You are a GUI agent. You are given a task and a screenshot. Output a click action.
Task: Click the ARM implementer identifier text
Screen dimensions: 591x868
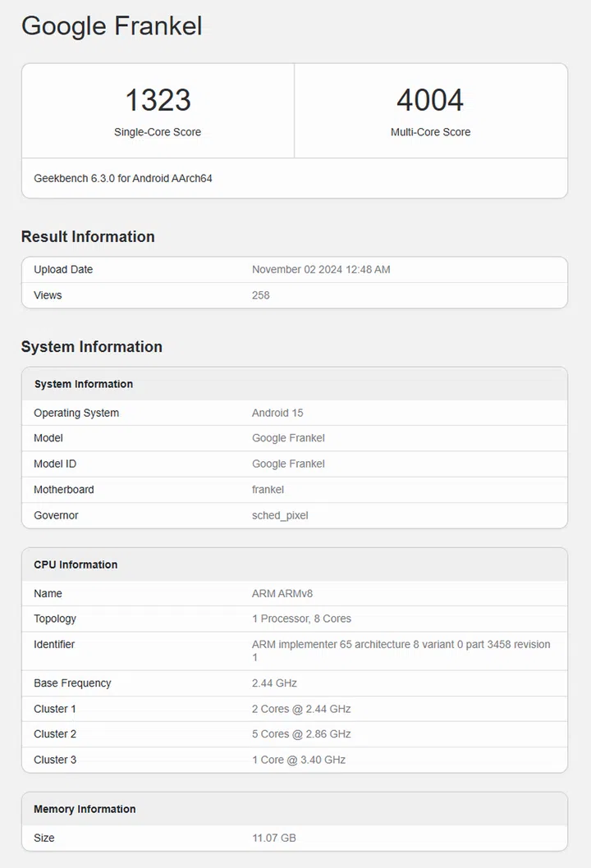point(401,644)
